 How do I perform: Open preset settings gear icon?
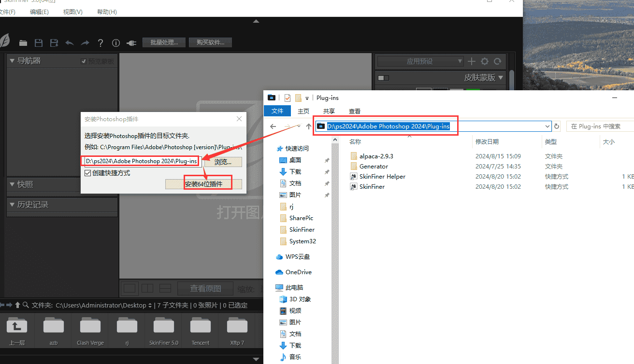coord(485,61)
